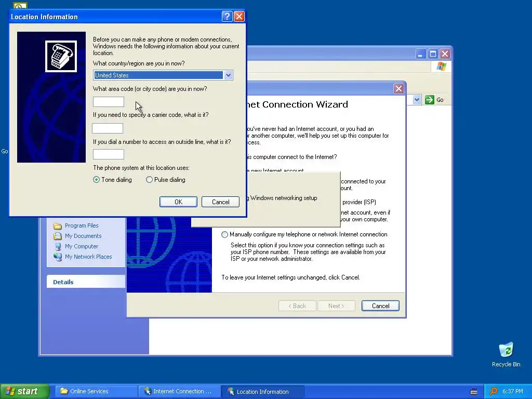This screenshot has height=399, width=532.
Task: Open My Computer link in Explorer sidebar
Action: pos(82,246)
